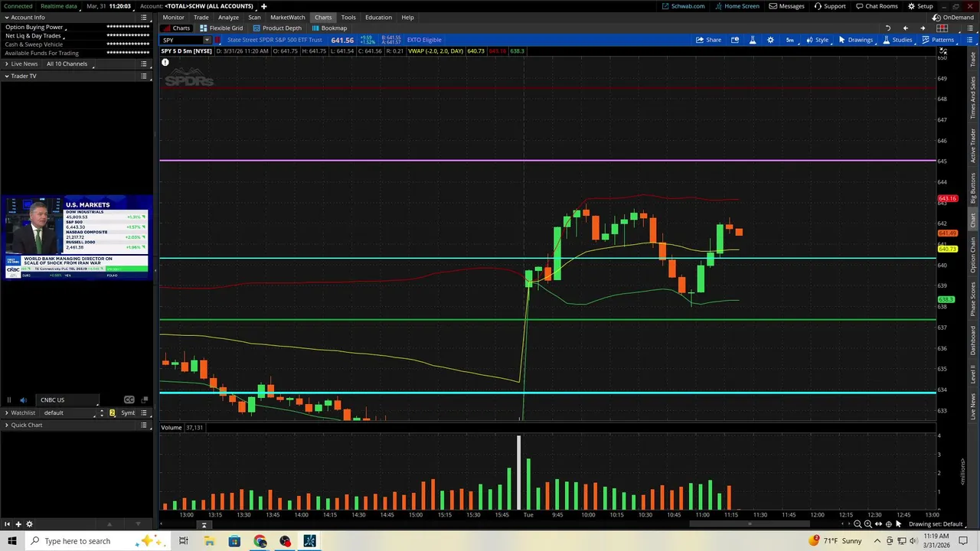Open the Patterns menu in chart toolbar
The width and height of the screenshot is (980, 551).
(x=938, y=40)
